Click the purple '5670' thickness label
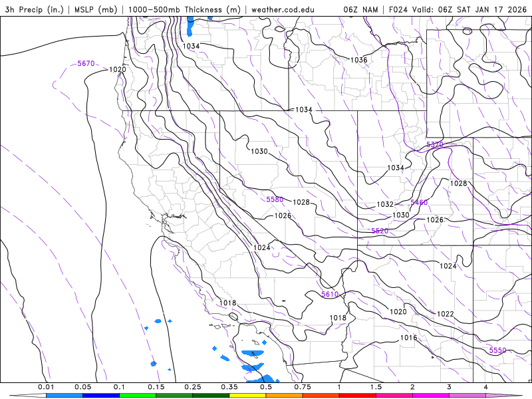Screen dimensions: 532x399 [86, 63]
